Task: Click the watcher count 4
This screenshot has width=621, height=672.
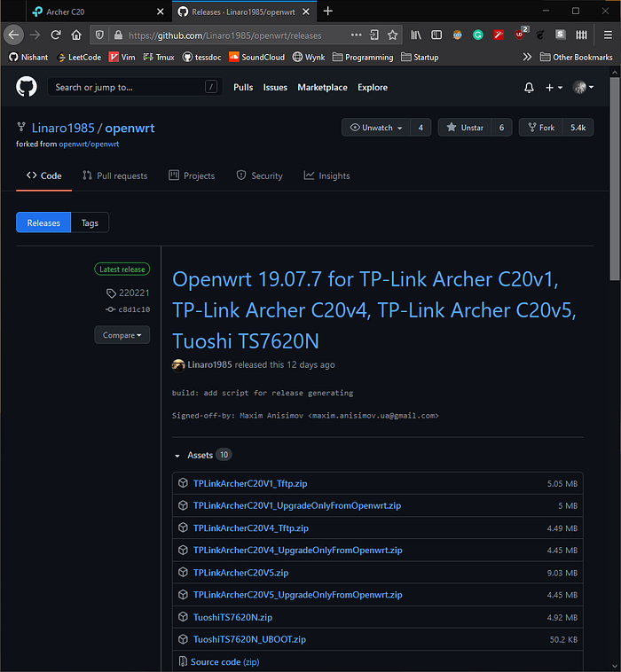Action: coord(421,128)
